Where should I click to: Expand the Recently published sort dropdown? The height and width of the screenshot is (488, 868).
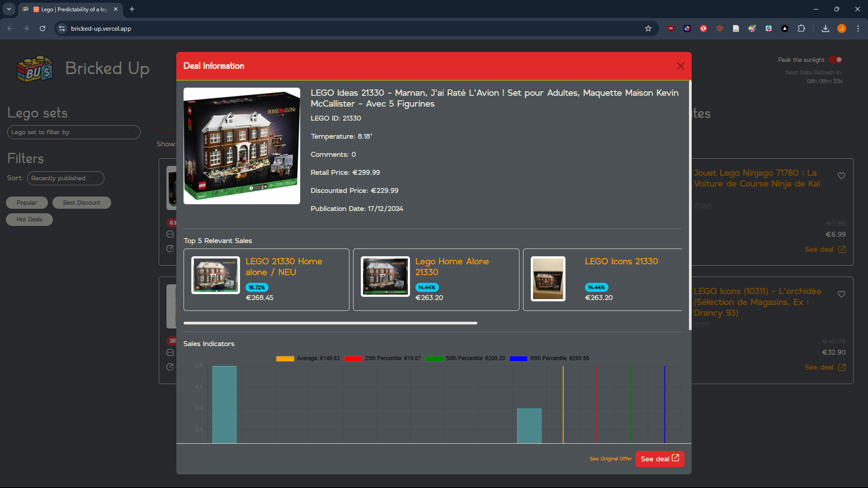pyautogui.click(x=66, y=178)
